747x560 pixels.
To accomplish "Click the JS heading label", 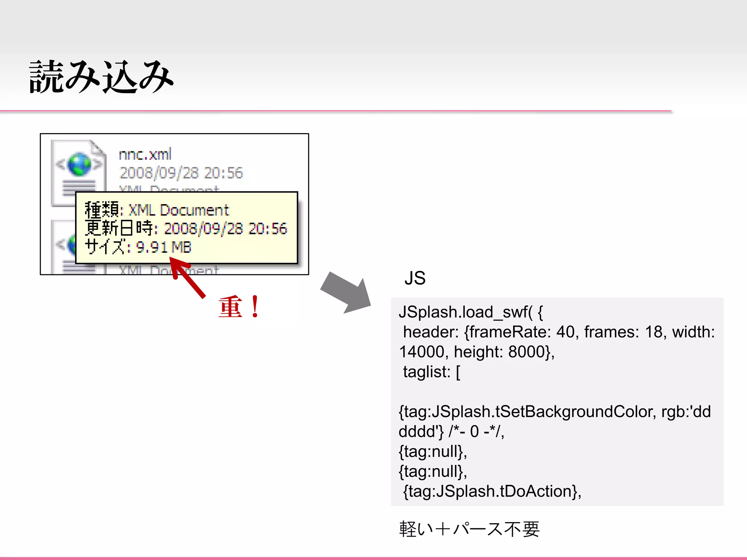I will [x=415, y=278].
